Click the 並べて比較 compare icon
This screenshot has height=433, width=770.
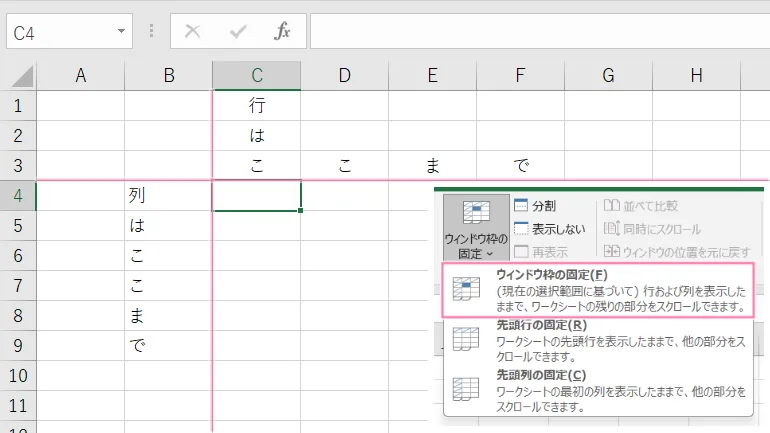coord(611,205)
